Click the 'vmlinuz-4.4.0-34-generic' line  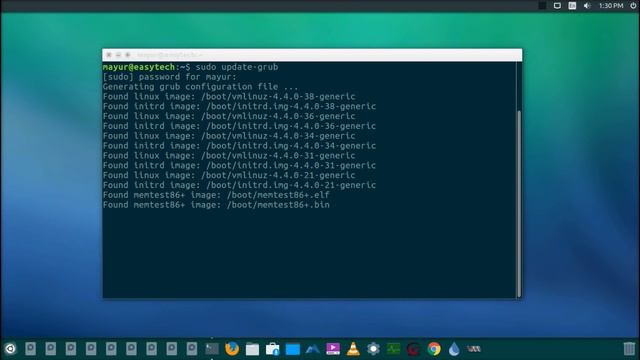pyautogui.click(x=229, y=136)
